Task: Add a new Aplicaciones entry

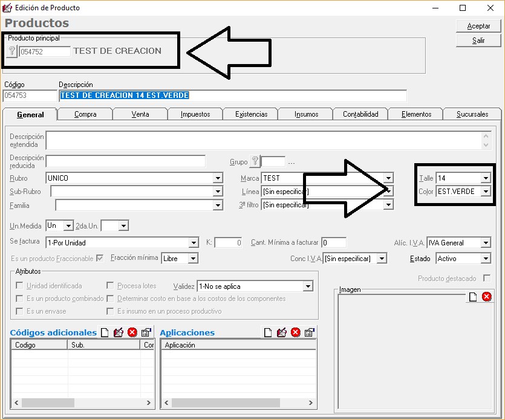Action: click(267, 332)
